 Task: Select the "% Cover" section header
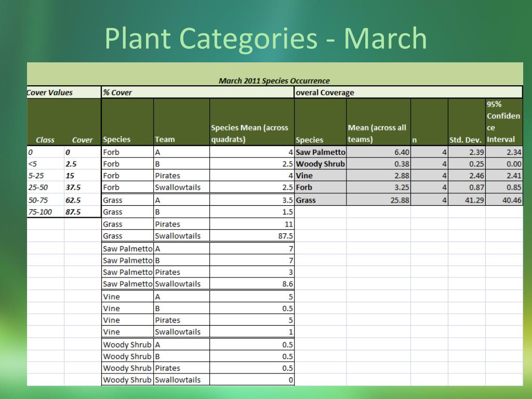point(117,92)
